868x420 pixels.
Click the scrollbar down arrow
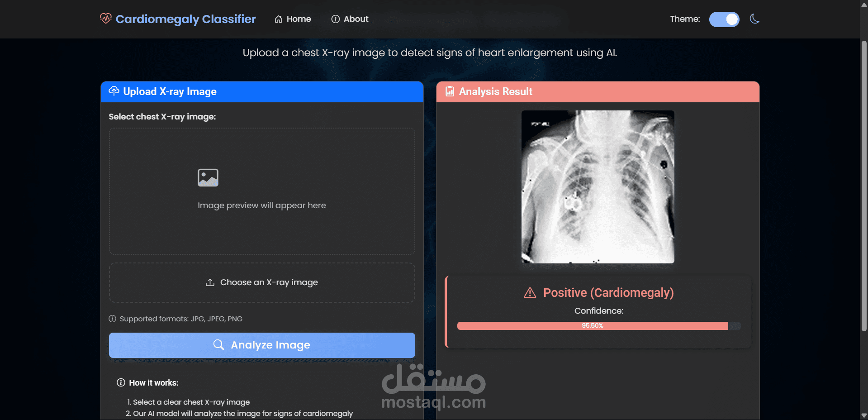click(864, 415)
